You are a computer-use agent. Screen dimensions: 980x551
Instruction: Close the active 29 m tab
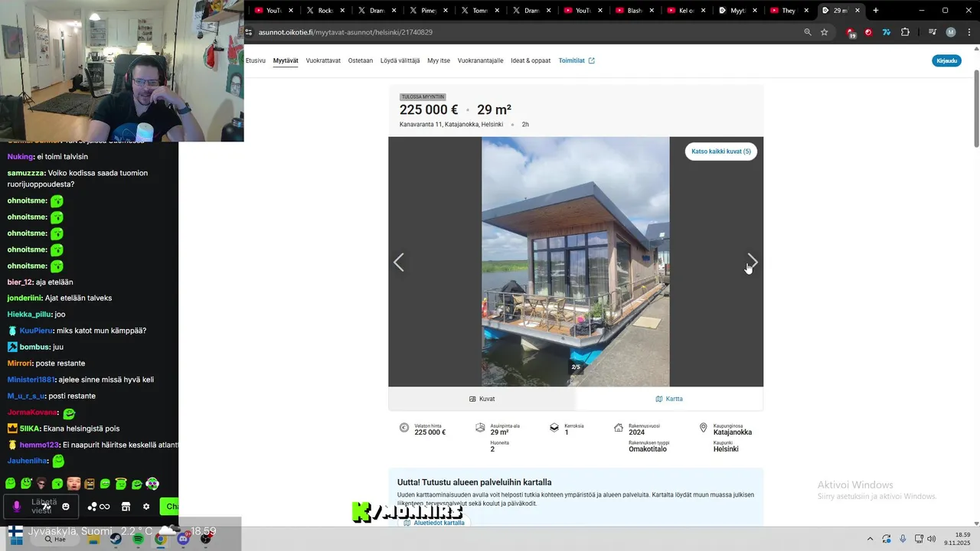click(x=857, y=11)
